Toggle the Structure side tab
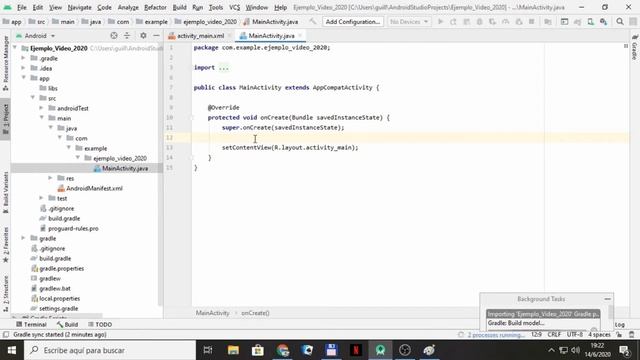640x360 pixels. click(x=5, y=294)
